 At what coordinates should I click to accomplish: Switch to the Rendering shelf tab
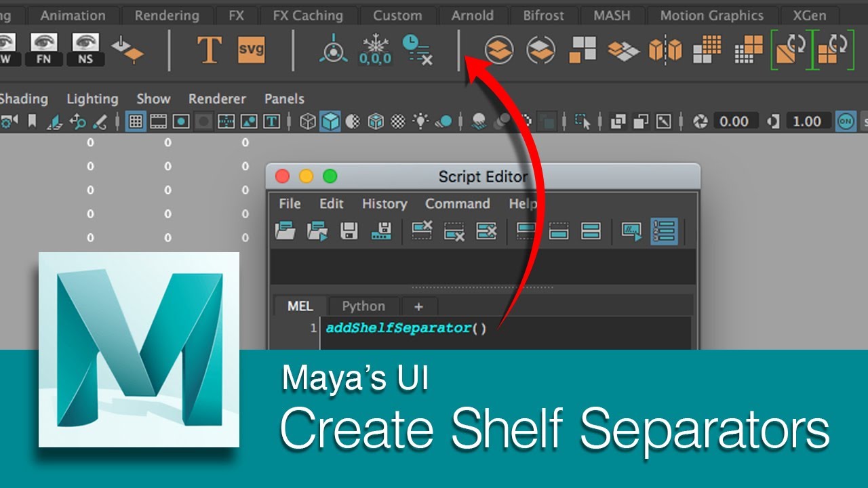tap(167, 16)
